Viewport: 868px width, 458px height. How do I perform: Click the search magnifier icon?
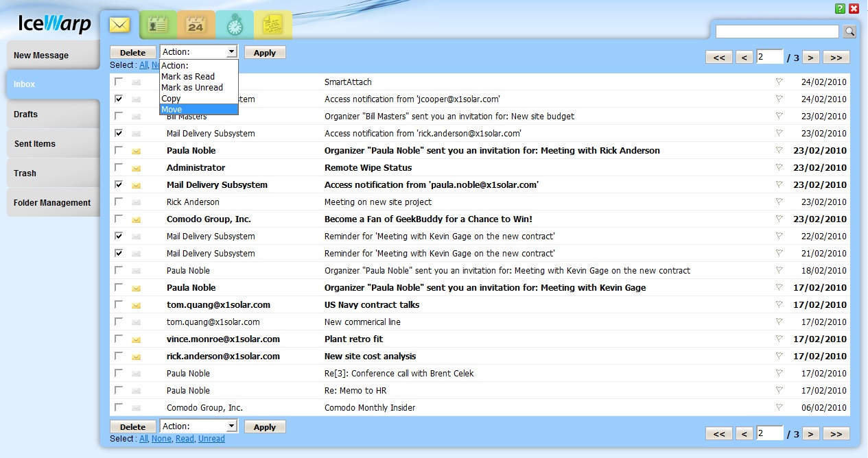click(x=849, y=32)
